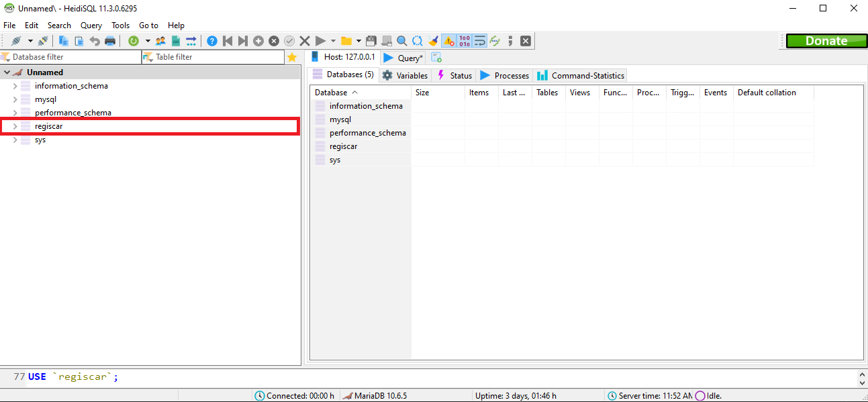Toggle the binary 100/010 view button
This screenshot has width=868, height=402.
click(x=464, y=41)
